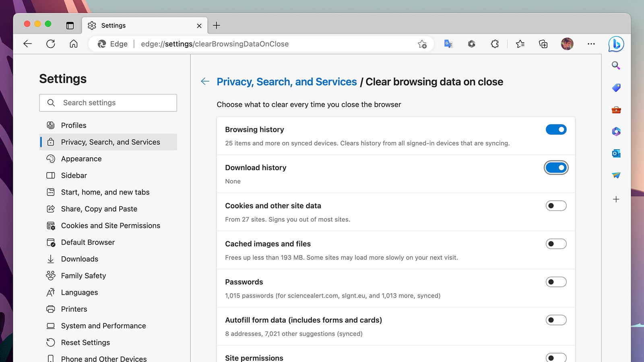
Task: Open the Favorites star list icon
Action: pyautogui.click(x=520, y=44)
